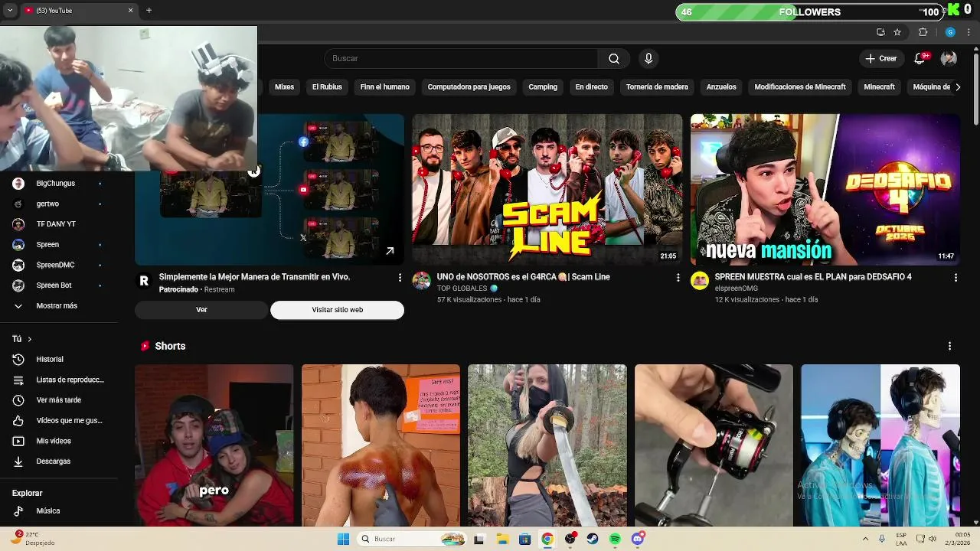This screenshot has width=980, height=551.
Task: Open the YouTube account avatar menu
Action: click(949, 59)
